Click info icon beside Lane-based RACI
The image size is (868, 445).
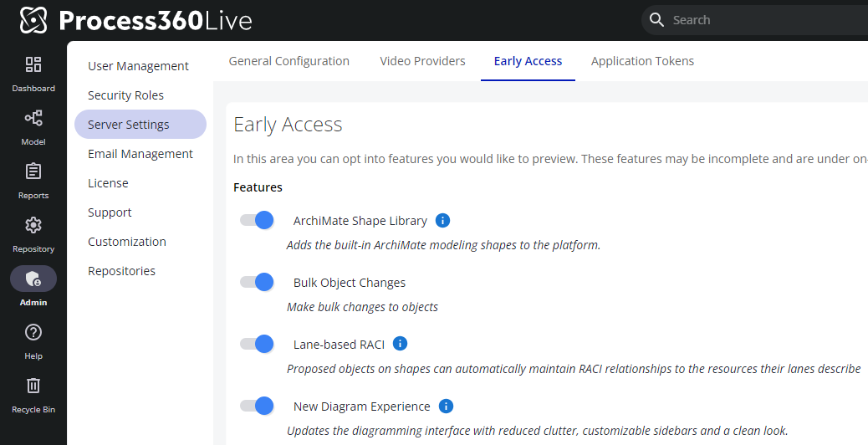[400, 344]
